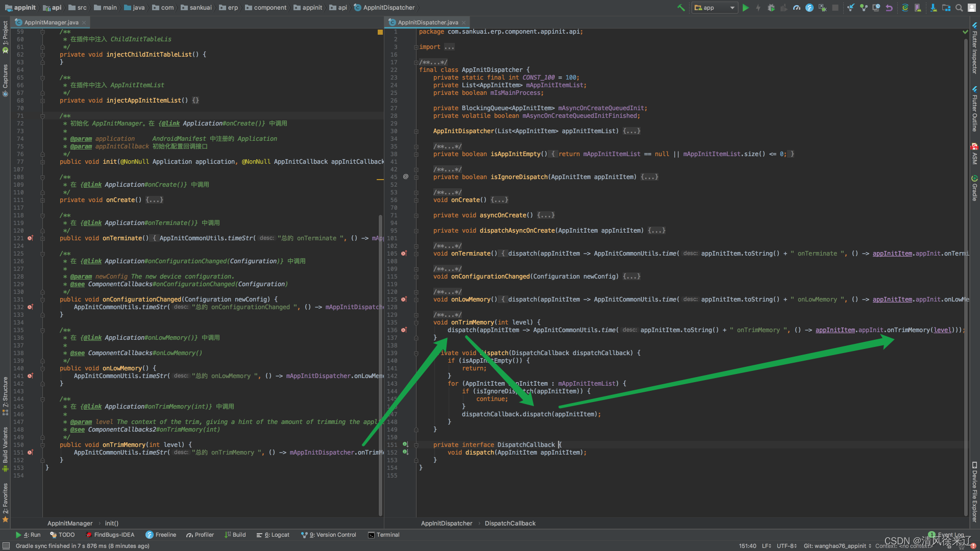The width and height of the screenshot is (980, 551).
Task: Expand folded onConfigurationChanged body in dispatcher
Action: [631, 277]
